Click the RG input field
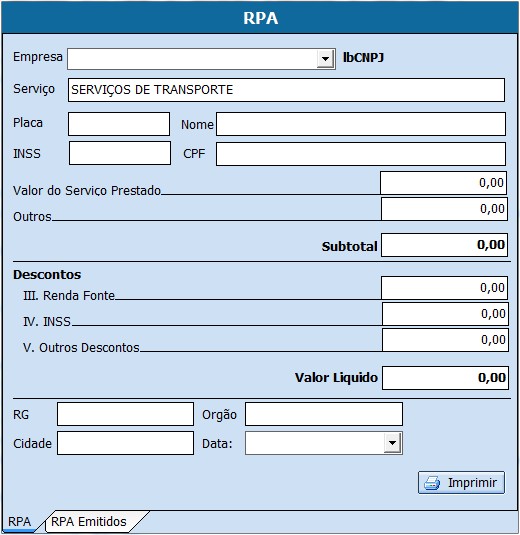Viewport: 520px width, 535px height. [126, 414]
